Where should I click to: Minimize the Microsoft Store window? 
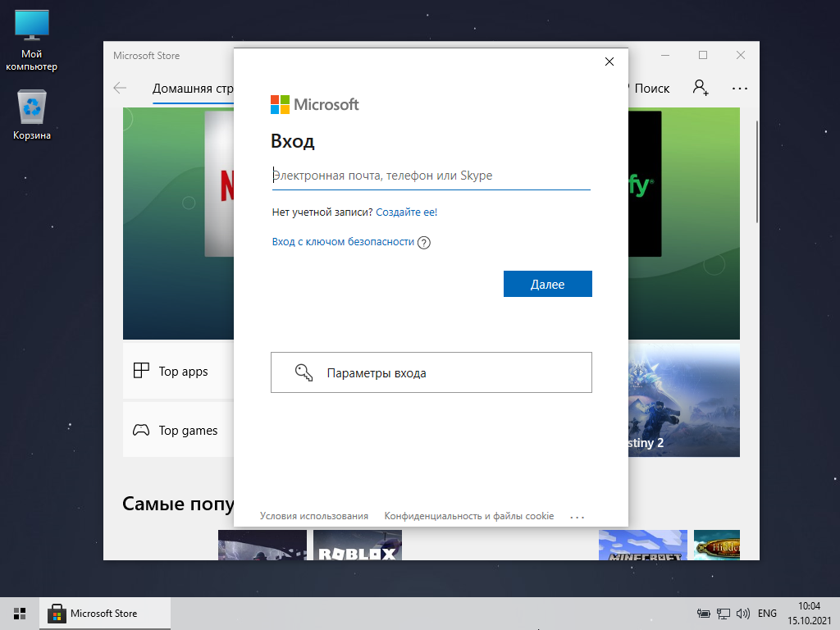pyautogui.click(x=665, y=55)
